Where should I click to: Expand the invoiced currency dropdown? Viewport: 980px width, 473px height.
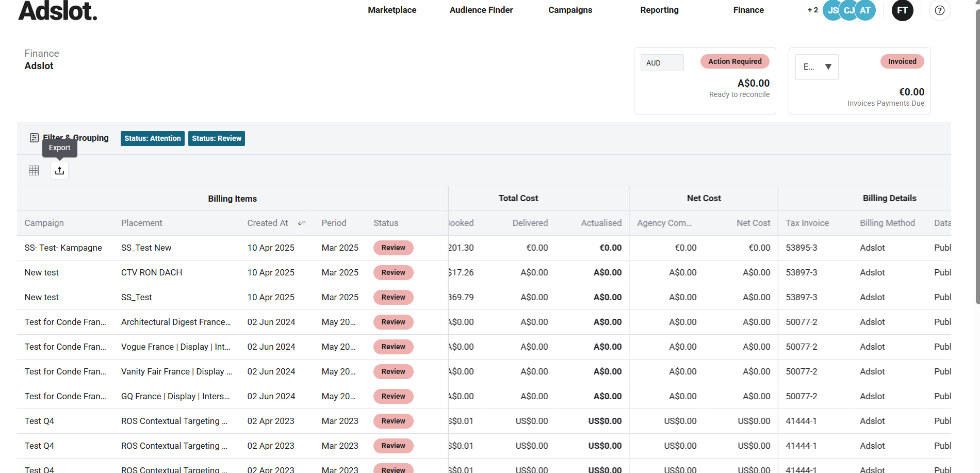pyautogui.click(x=817, y=67)
